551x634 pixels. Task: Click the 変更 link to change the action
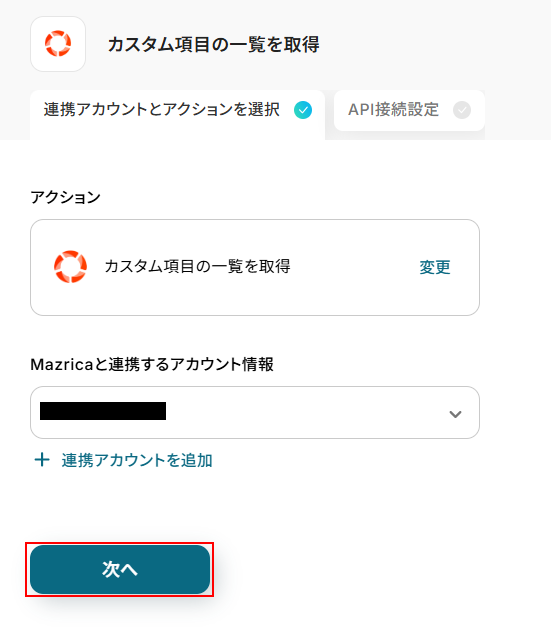tap(435, 267)
